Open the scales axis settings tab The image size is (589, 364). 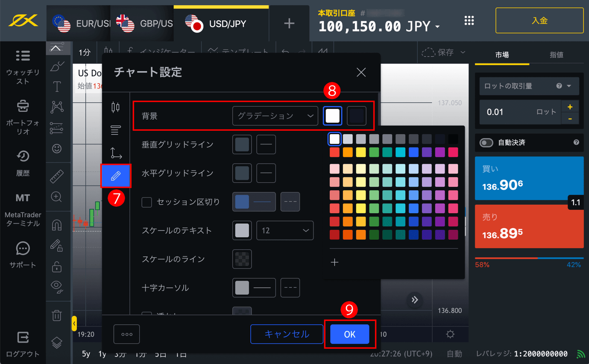115,153
